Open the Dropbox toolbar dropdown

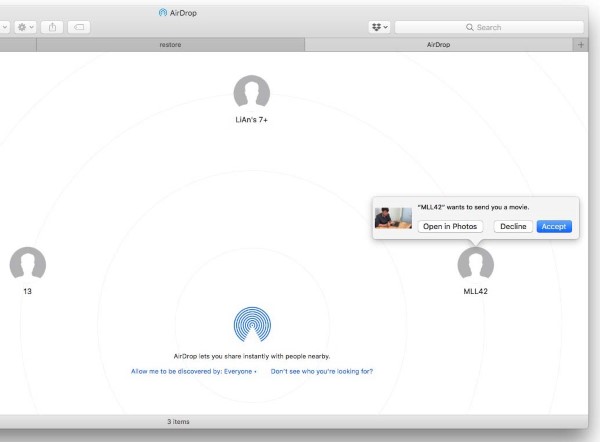click(x=380, y=27)
